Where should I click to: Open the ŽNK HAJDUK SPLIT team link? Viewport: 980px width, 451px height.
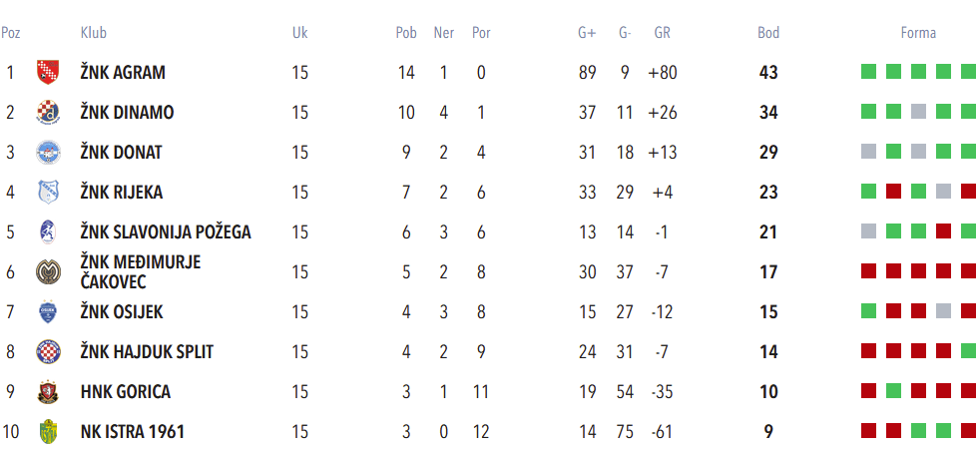coord(147,351)
